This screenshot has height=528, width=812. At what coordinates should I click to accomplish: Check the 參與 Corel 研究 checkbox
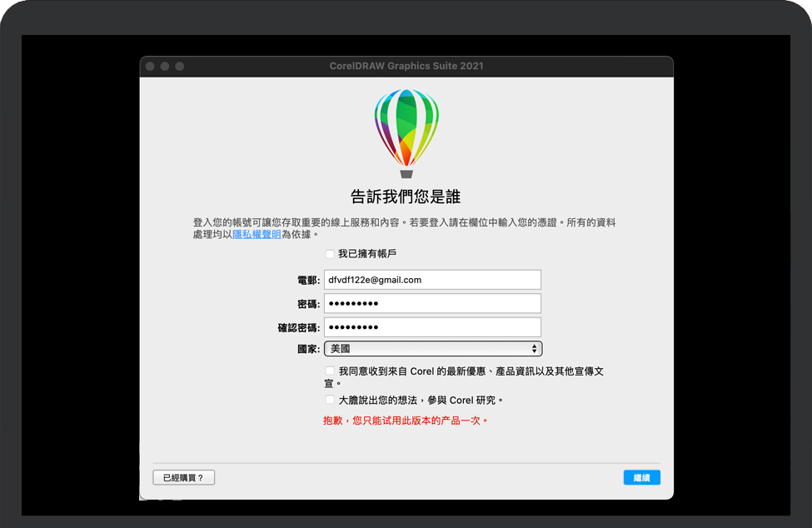330,399
